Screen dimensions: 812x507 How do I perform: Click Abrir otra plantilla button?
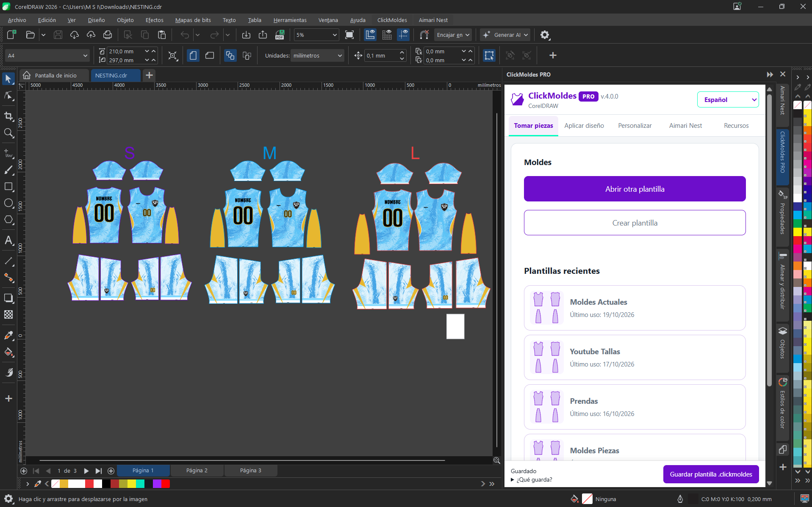pyautogui.click(x=635, y=189)
